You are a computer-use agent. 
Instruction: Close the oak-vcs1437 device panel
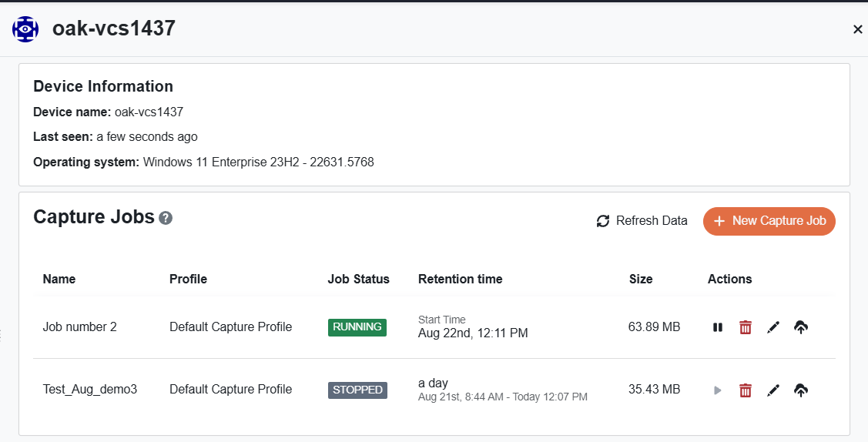[x=857, y=29]
